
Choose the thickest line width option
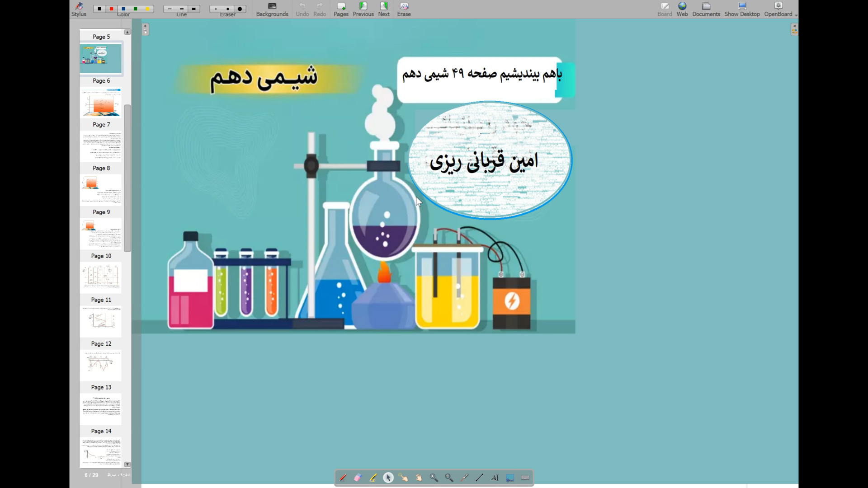(x=193, y=9)
